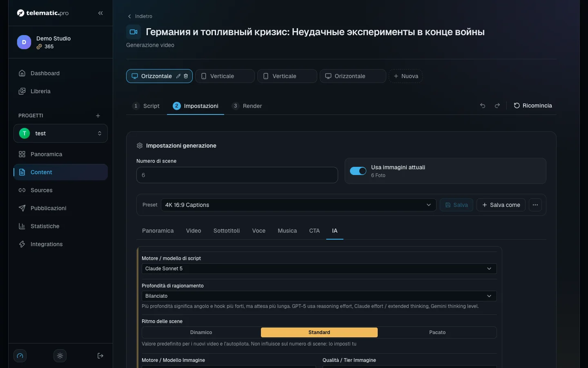Switch to the Video settings tab
Screen dimensions: 588x368
194,231
